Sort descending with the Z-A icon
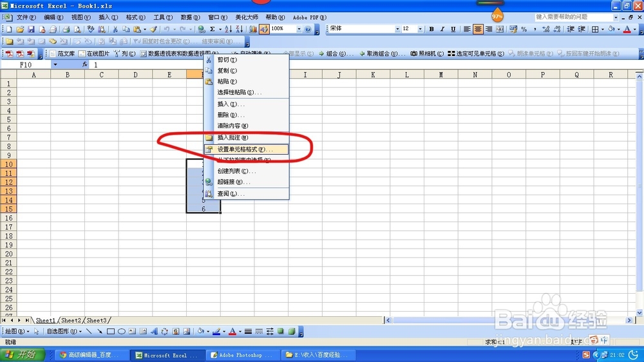 coord(240,29)
